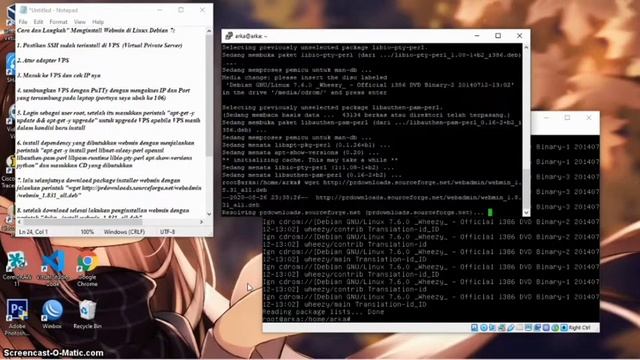Click the 100% zoom status in Notepad
This screenshot has height=360, width=640.
[x=87, y=232]
